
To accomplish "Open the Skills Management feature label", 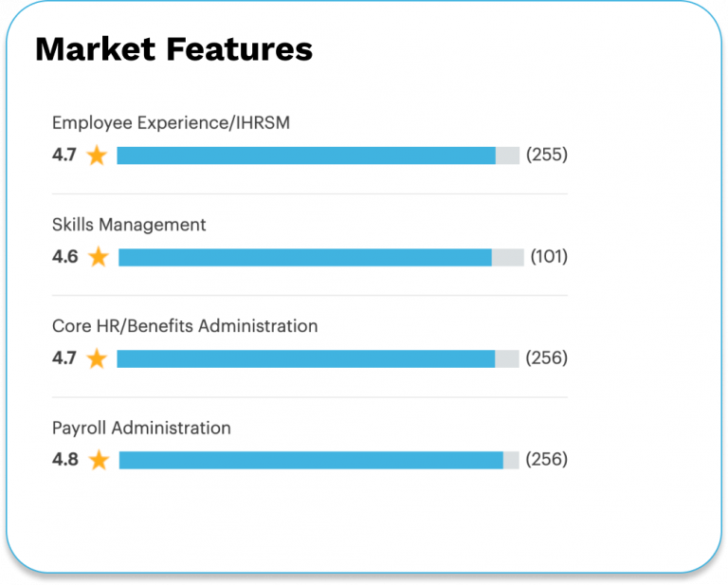I will click(129, 225).
